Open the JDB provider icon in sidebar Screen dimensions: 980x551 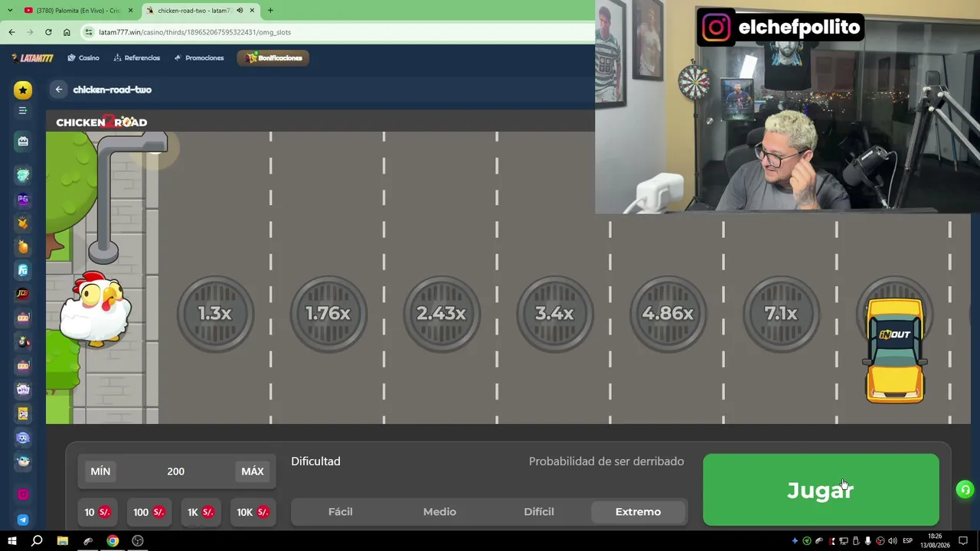[x=23, y=293]
